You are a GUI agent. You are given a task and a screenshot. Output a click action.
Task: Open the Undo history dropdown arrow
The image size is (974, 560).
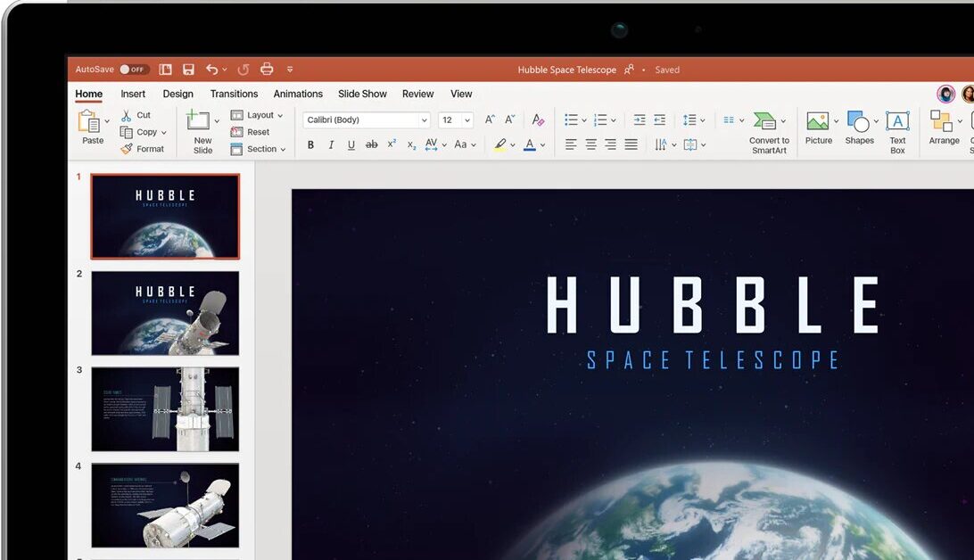tap(225, 70)
